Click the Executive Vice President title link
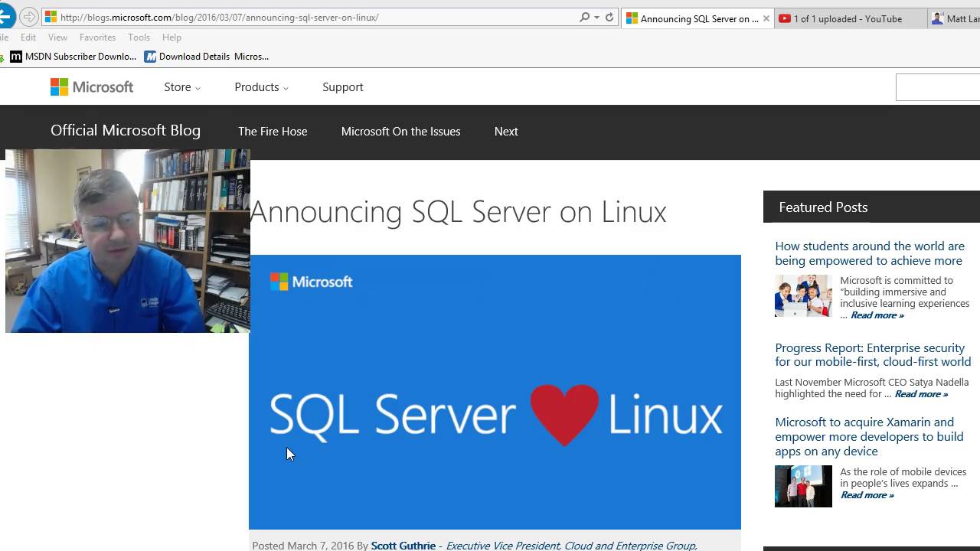980x551 pixels. pyautogui.click(x=571, y=545)
